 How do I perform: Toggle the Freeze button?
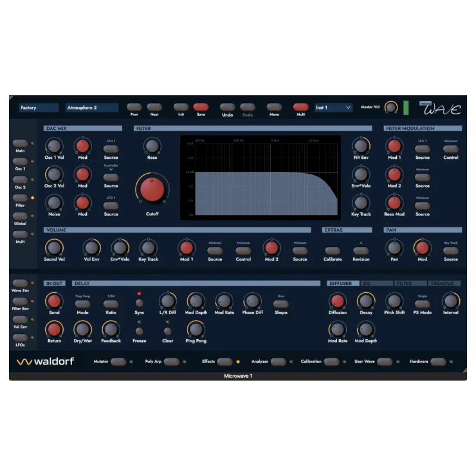139,331
